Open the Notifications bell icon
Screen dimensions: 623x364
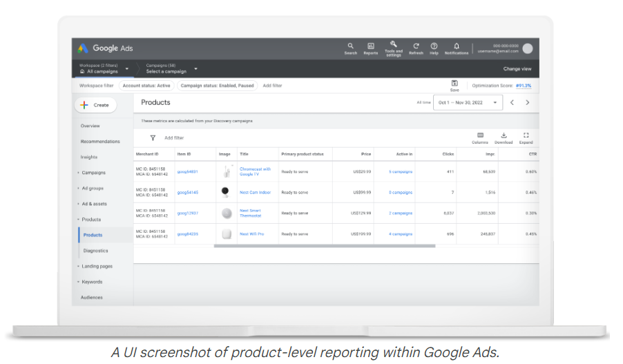pos(456,46)
